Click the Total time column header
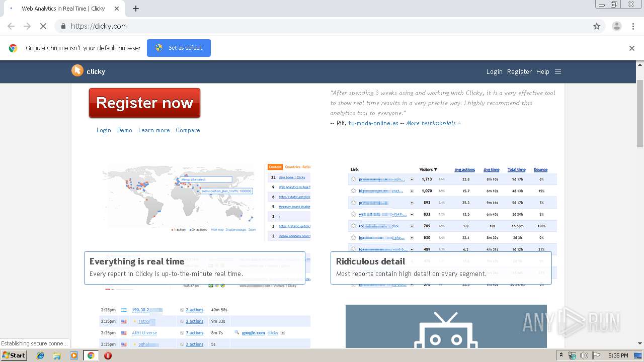 pos(516,169)
